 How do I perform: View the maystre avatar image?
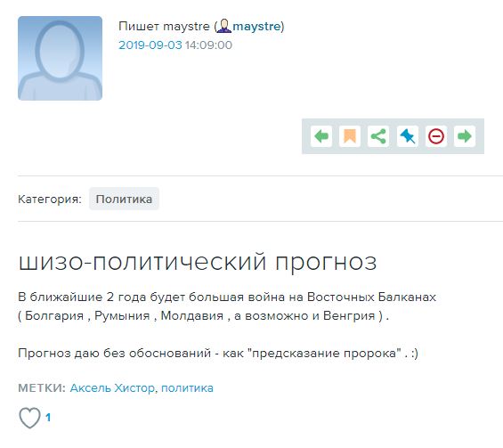tap(60, 58)
